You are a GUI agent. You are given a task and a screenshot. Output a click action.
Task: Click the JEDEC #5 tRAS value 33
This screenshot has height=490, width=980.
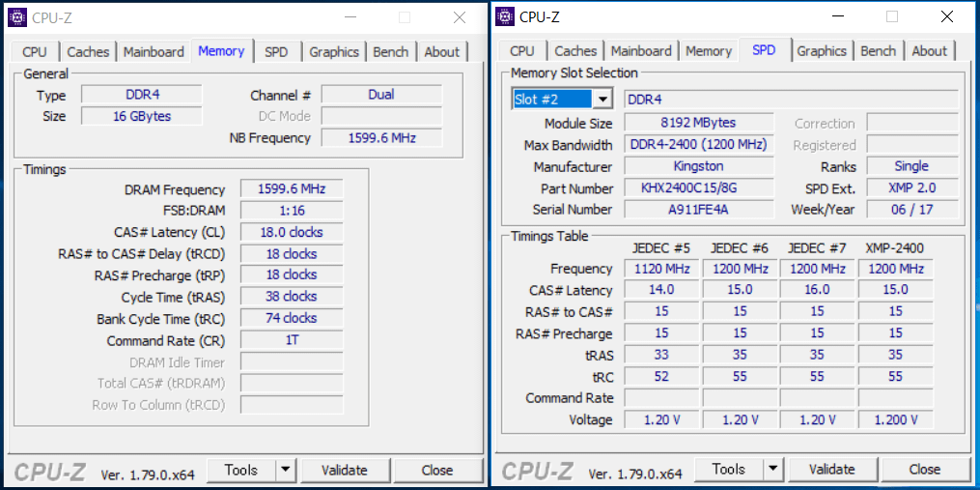(661, 355)
